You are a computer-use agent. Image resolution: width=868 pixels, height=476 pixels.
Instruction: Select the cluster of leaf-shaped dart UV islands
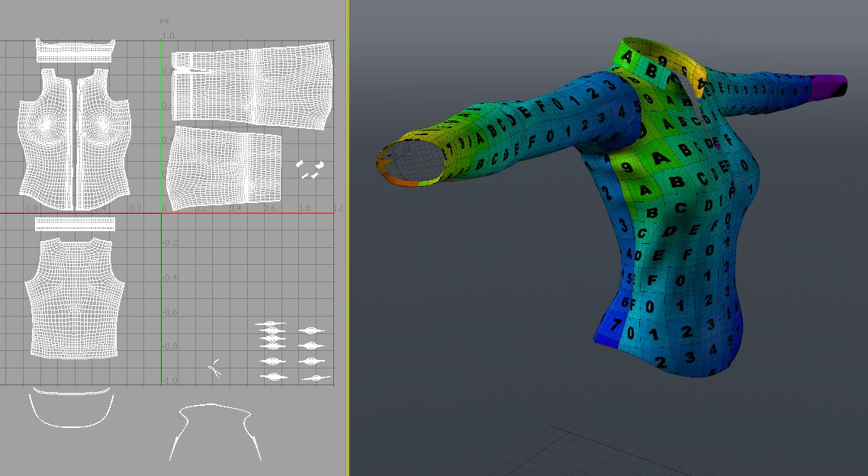[290, 351]
